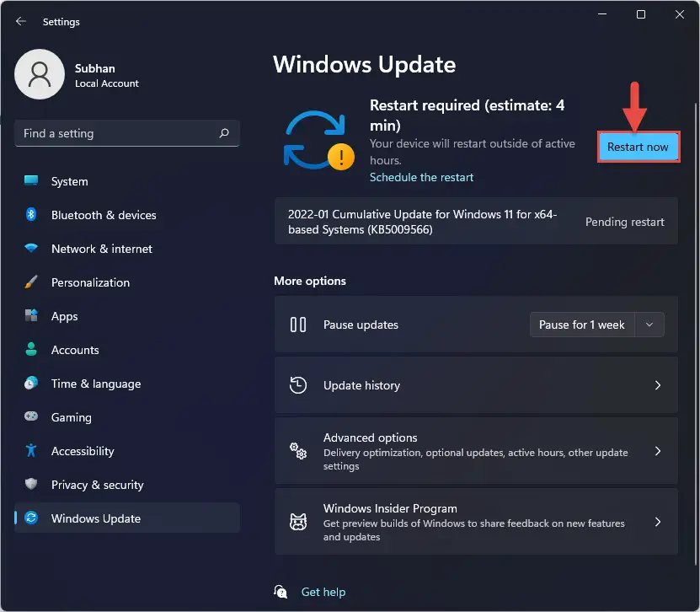Click the Update history row label

coord(361,385)
